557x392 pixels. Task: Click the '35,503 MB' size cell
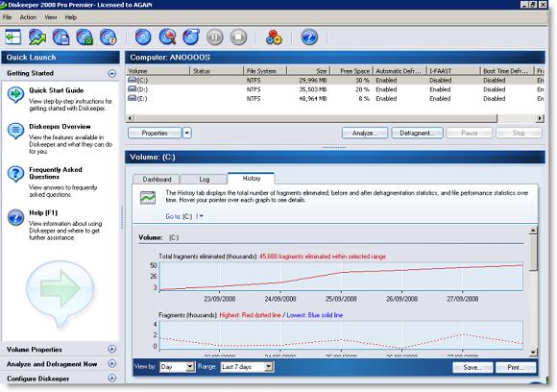[313, 89]
